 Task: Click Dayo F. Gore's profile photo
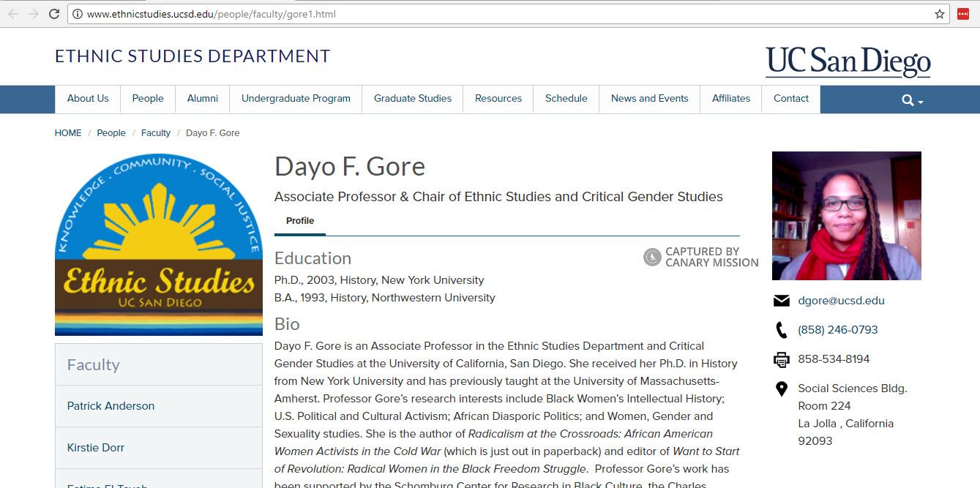pos(847,216)
